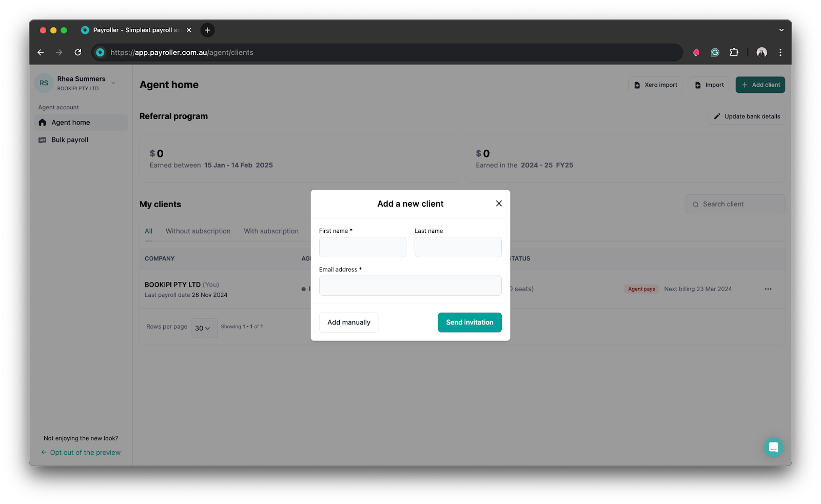
Task: Expand the Rhea Summers account menu
Action: click(113, 83)
